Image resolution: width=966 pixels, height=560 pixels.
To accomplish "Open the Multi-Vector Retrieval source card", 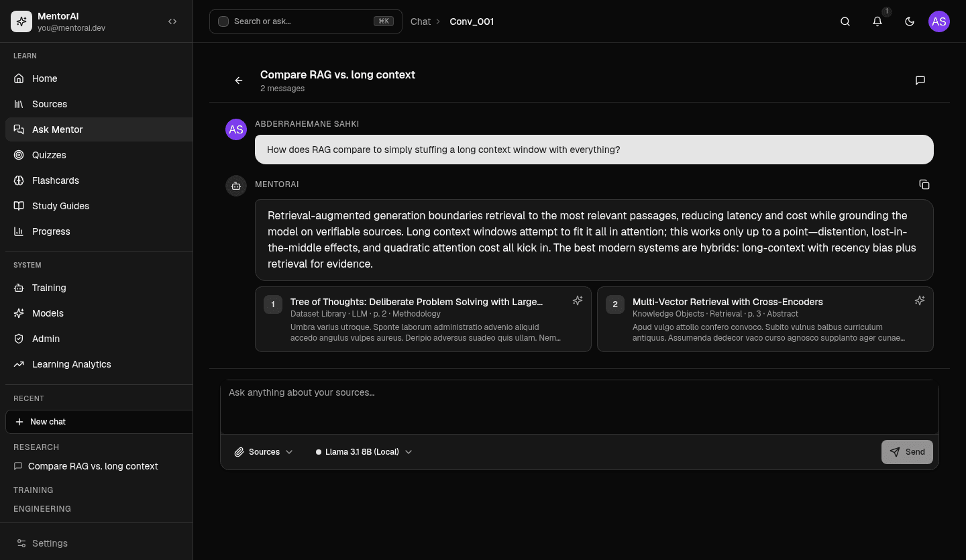I will click(x=765, y=319).
